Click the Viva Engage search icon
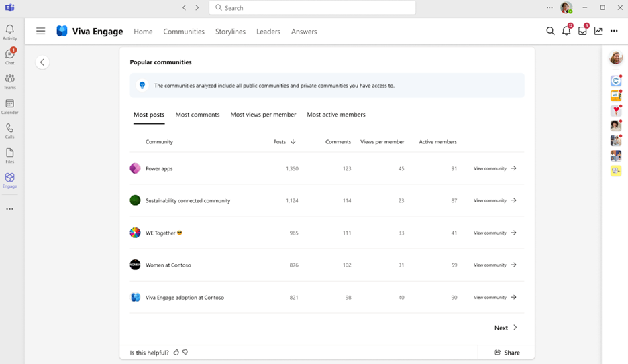 [x=550, y=31]
